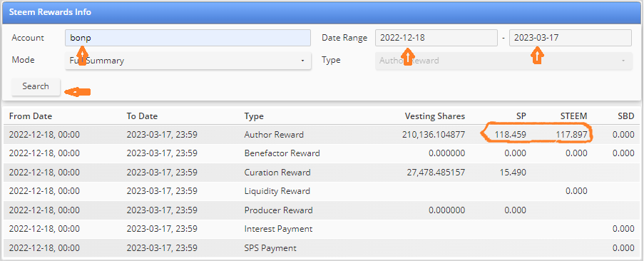The height and width of the screenshot is (261, 644).
Task: Click the SP value 118.459
Action: 511,135
